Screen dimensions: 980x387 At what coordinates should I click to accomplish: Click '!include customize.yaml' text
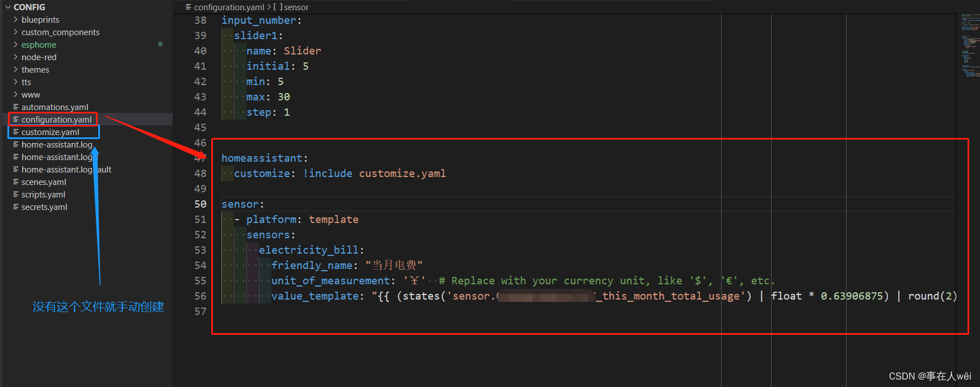pyautogui.click(x=374, y=174)
